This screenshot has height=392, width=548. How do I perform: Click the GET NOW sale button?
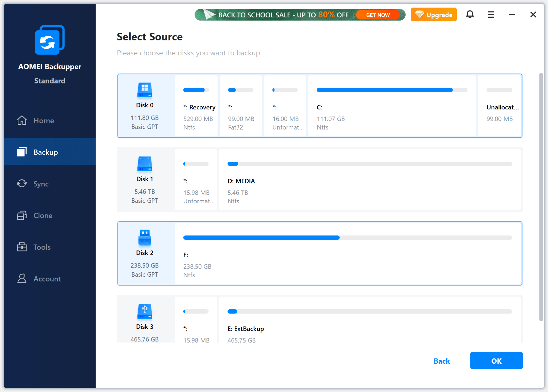pyautogui.click(x=378, y=15)
